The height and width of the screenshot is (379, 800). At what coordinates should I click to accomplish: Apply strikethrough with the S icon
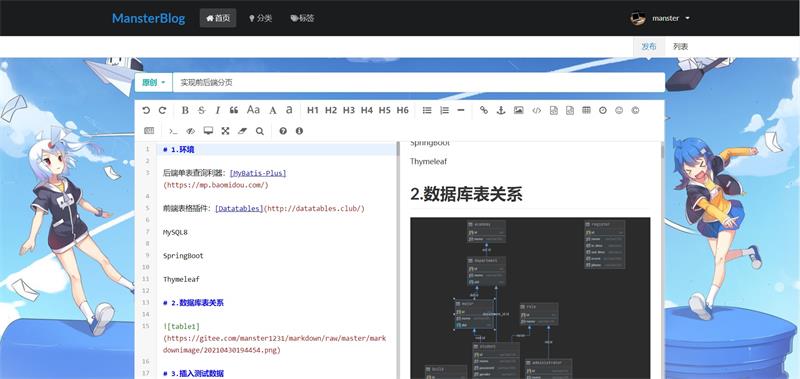pos(201,110)
